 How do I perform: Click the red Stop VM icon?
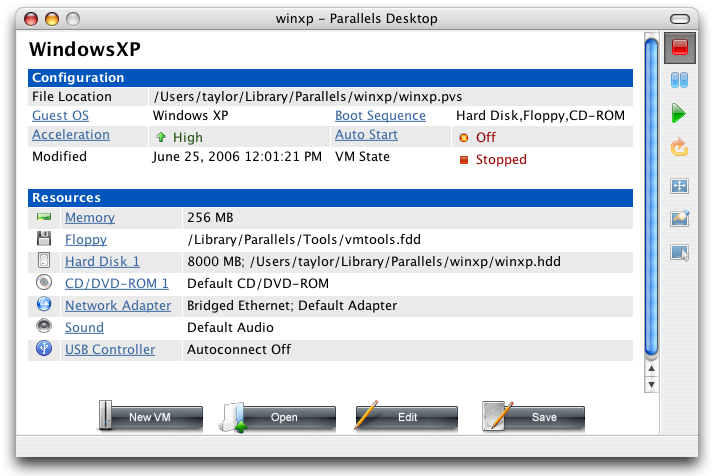tap(679, 47)
